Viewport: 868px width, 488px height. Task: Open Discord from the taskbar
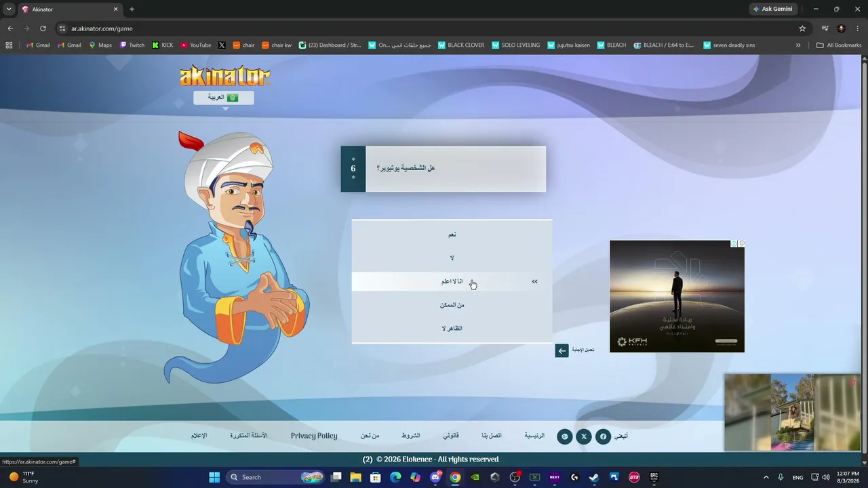coord(435,477)
